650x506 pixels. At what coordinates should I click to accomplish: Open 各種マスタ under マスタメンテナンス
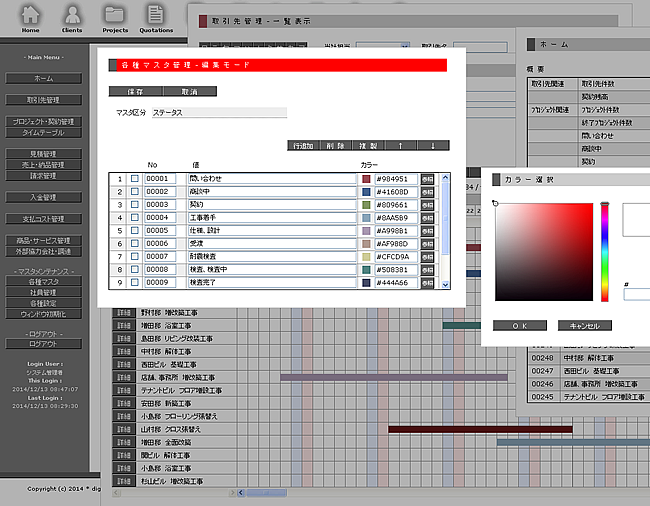pyautogui.click(x=44, y=281)
